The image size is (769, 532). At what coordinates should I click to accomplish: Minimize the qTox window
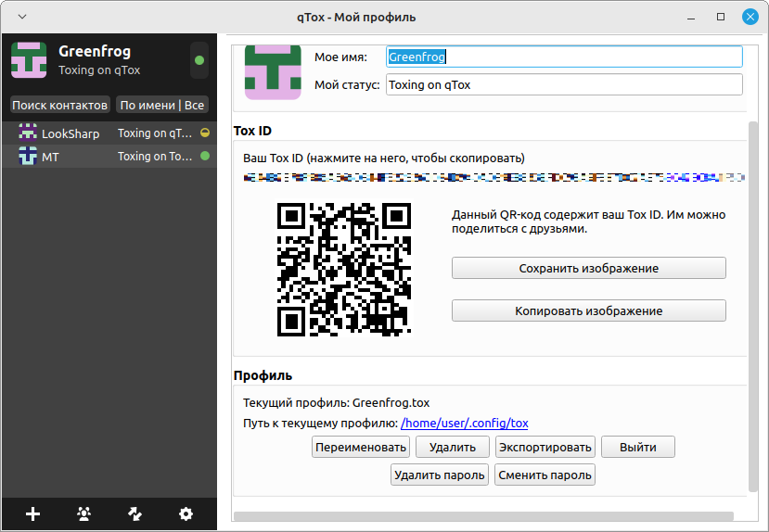691,17
